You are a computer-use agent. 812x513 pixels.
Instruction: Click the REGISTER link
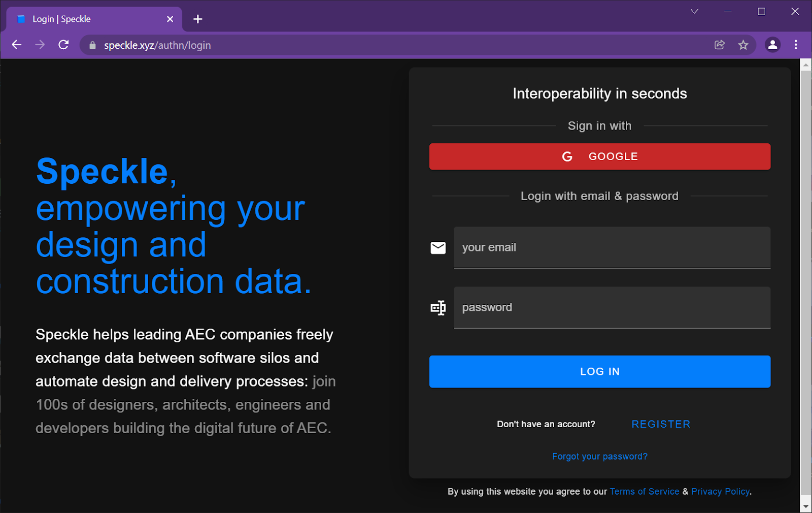click(x=661, y=424)
